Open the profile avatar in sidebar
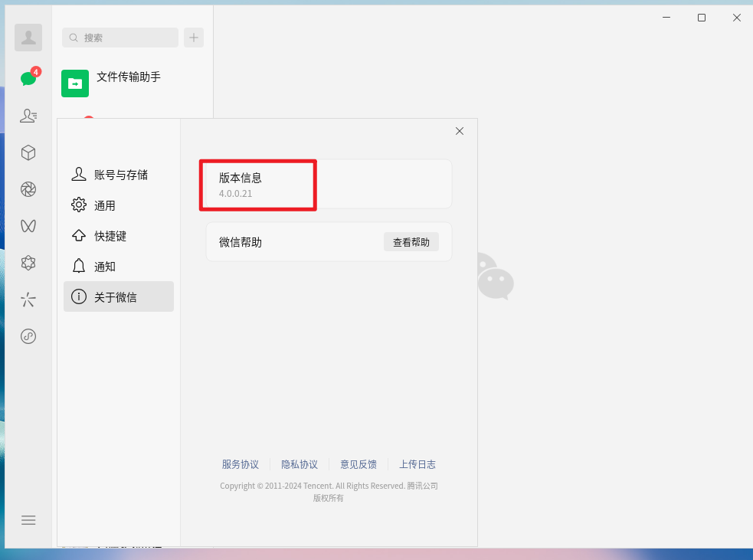 tap(28, 38)
